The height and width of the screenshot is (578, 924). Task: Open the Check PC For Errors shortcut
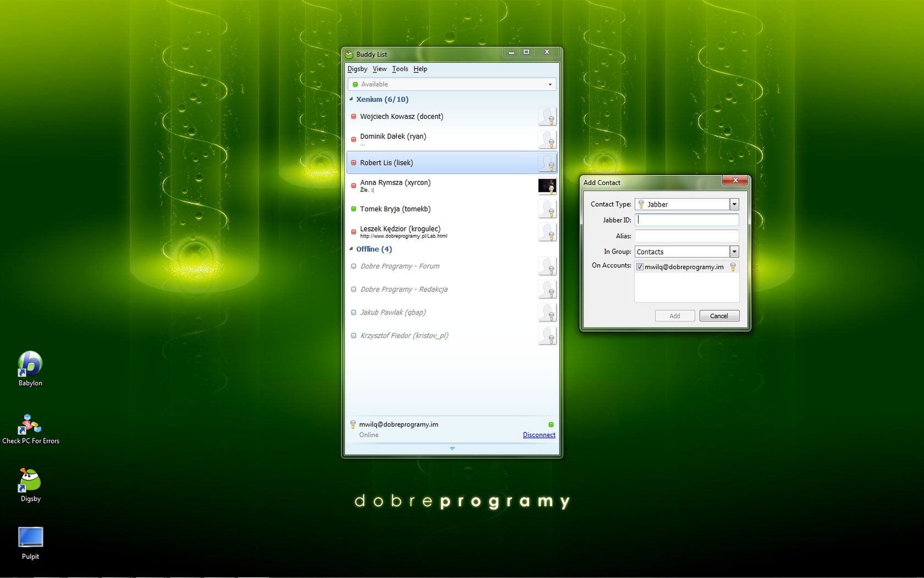pyautogui.click(x=30, y=429)
